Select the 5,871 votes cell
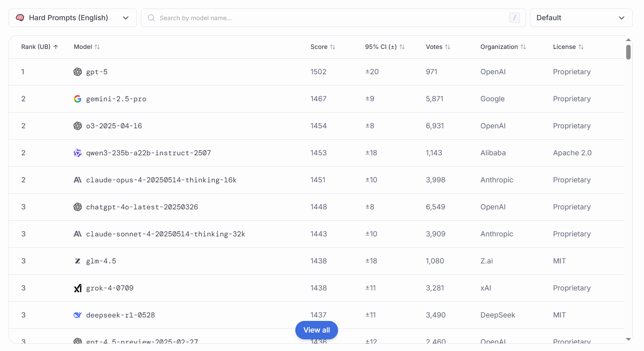 point(435,99)
